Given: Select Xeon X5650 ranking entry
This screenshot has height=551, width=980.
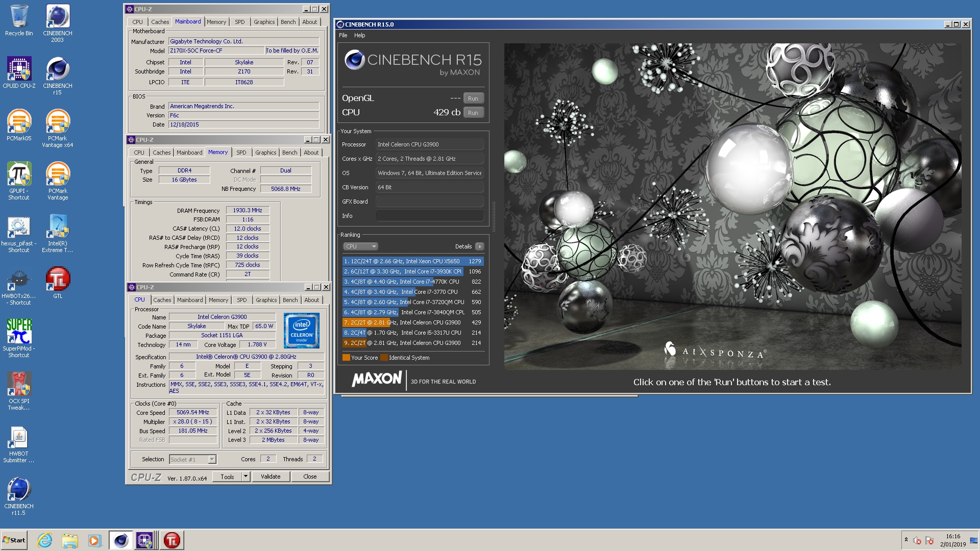Looking at the screenshot, I should [x=413, y=261].
